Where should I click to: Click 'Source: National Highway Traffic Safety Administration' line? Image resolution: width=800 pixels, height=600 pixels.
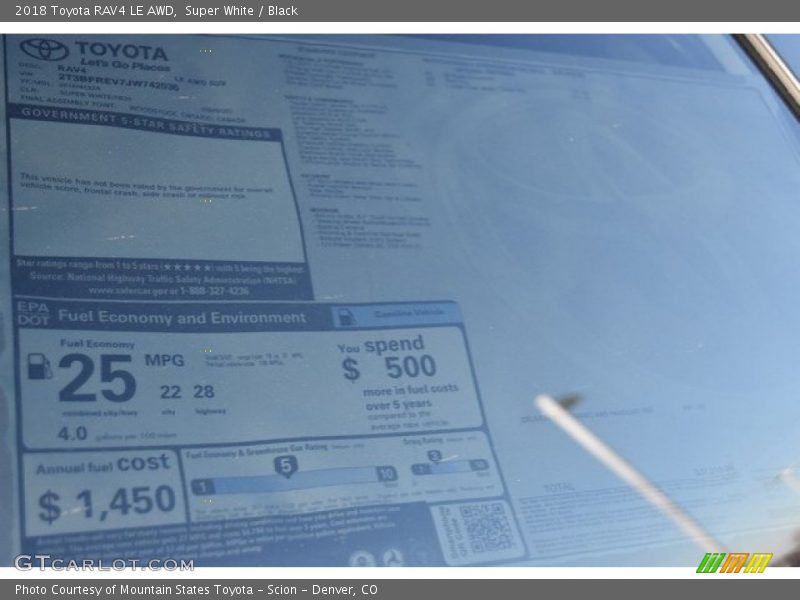pos(163,279)
